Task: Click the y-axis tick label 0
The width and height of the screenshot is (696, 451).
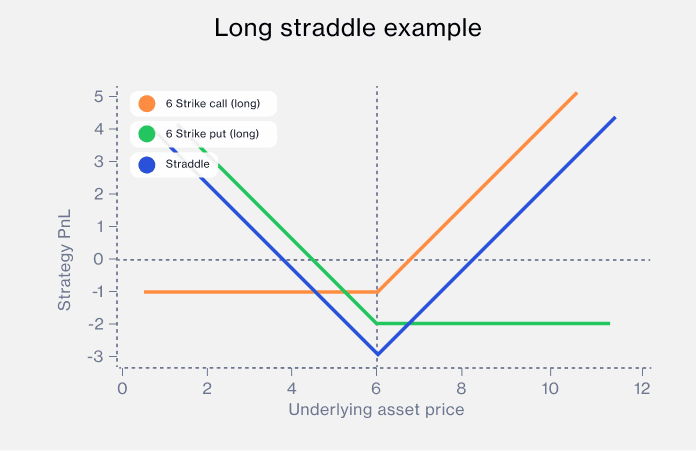Action: 100,259
